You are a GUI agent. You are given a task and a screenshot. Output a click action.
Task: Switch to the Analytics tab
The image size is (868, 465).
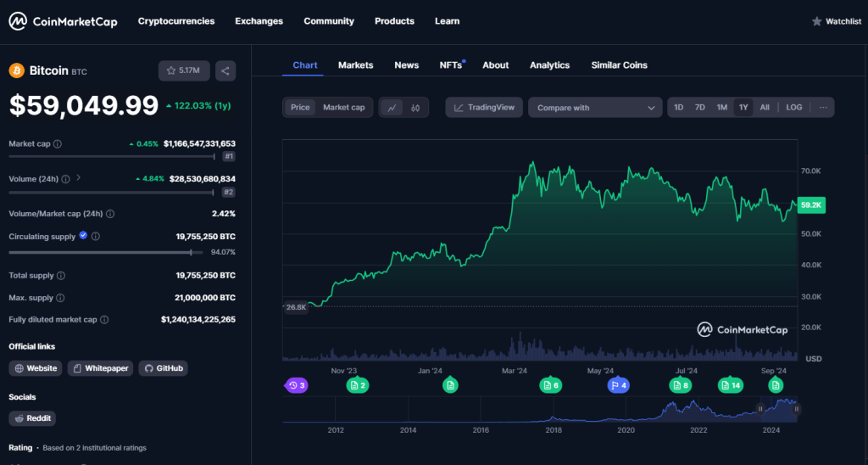(x=549, y=64)
